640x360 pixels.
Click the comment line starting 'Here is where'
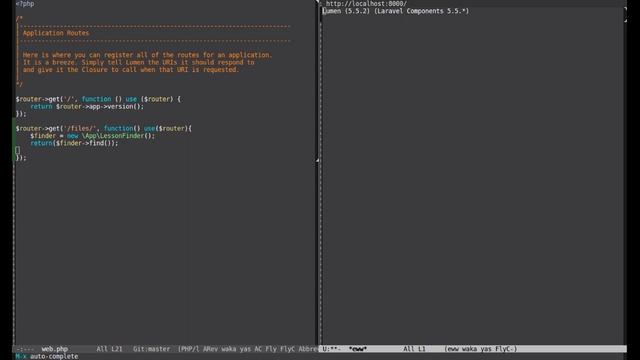coord(147,55)
